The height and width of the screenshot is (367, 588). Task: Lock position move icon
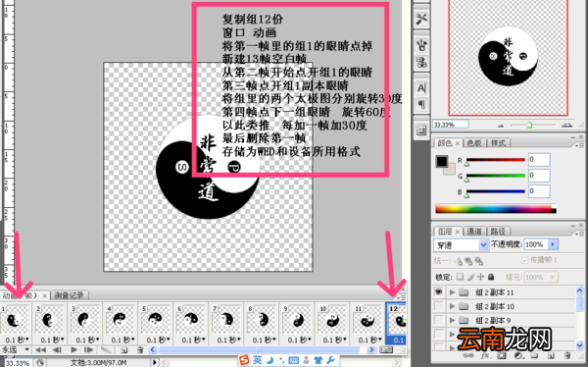[x=481, y=278]
